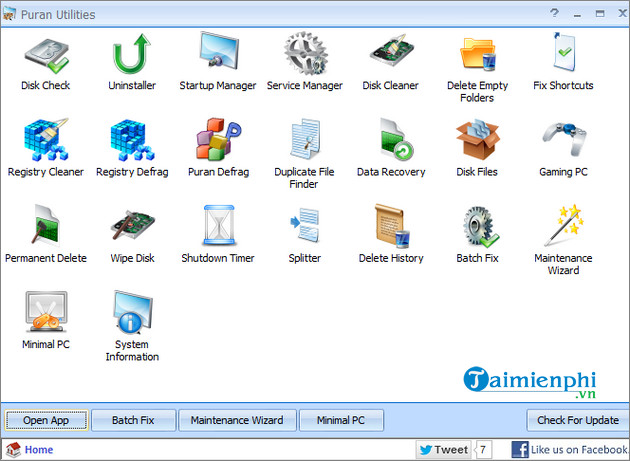
Task: Click the Tweet button
Action: (x=444, y=450)
